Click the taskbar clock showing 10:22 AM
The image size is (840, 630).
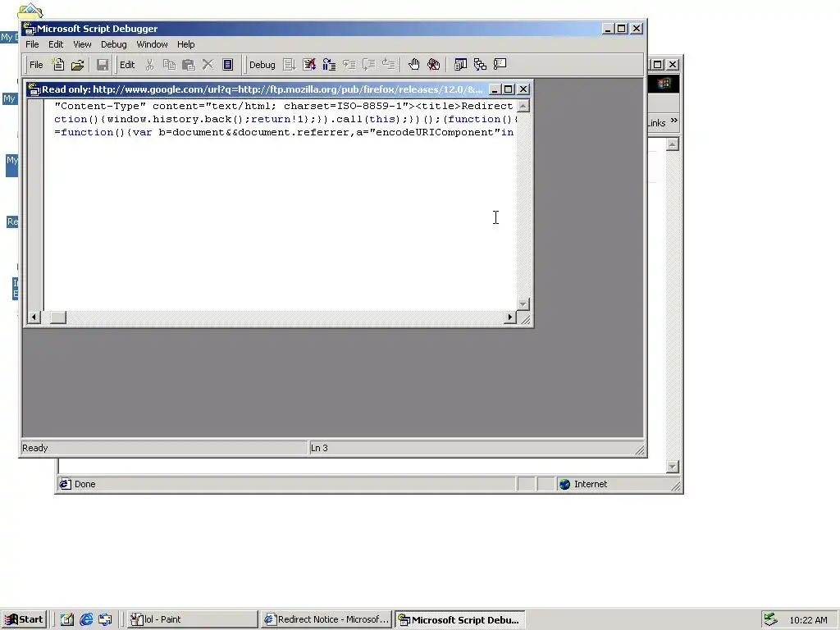(x=808, y=620)
